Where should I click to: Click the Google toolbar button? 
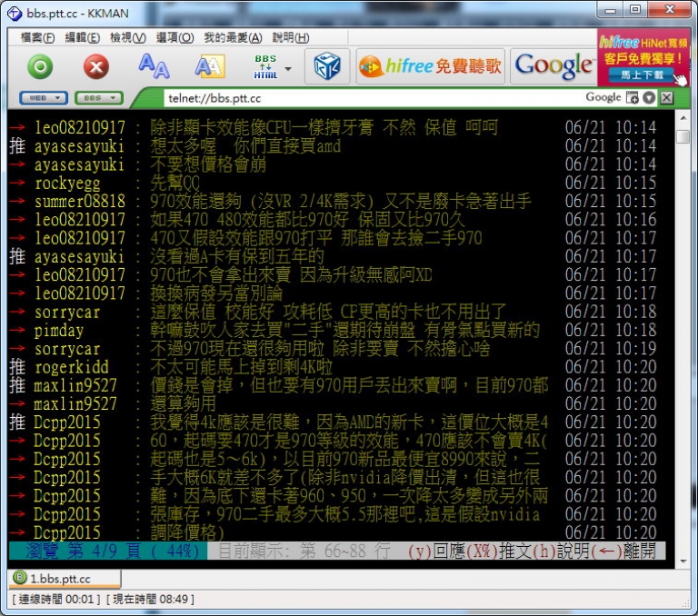coord(553,66)
